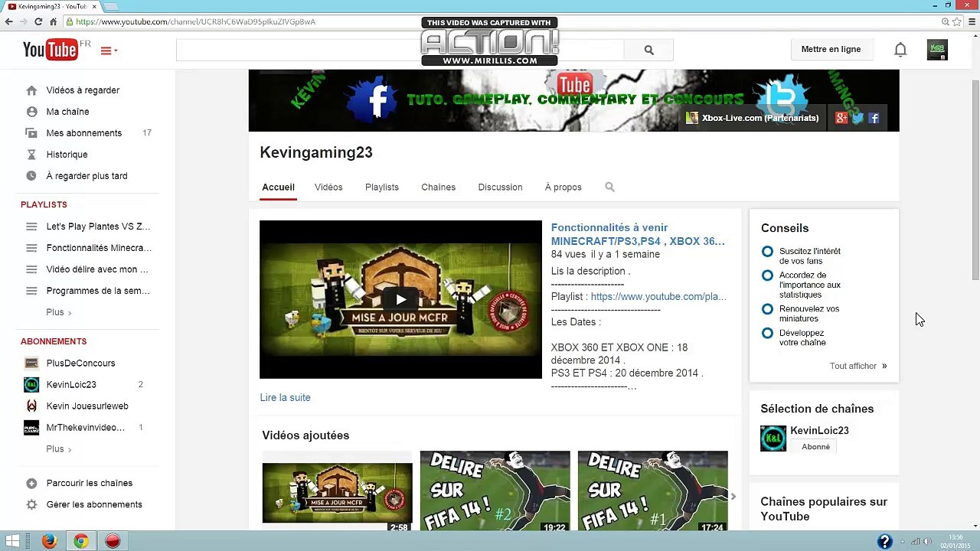The image size is (980, 551).
Task: Switch to the Vidéos tab
Action: click(x=328, y=187)
